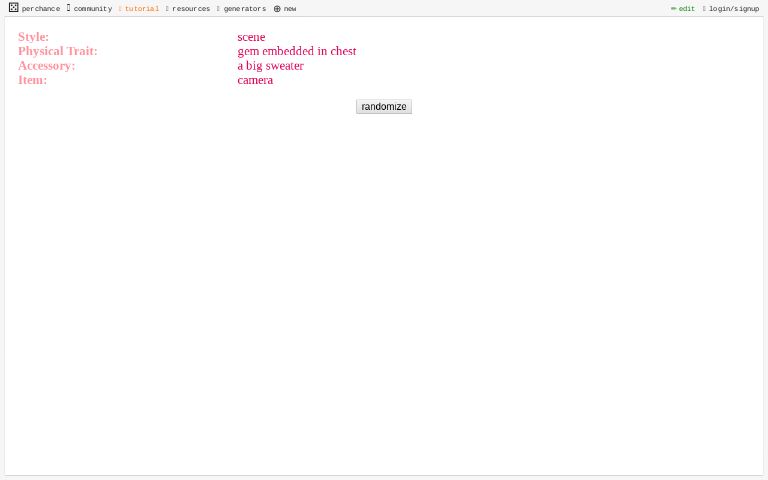Click the small icon before tutorial
The width and height of the screenshot is (768, 480).
coord(120,9)
